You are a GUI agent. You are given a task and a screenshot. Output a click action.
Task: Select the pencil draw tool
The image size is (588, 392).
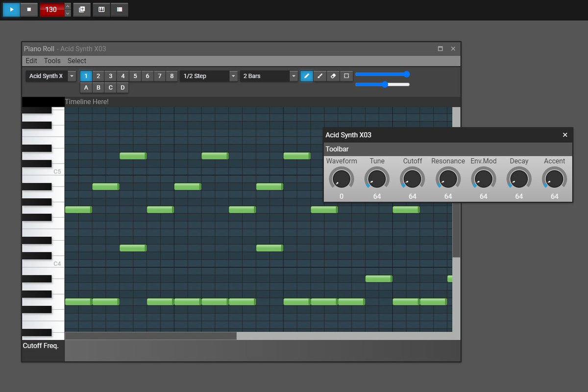pyautogui.click(x=307, y=76)
